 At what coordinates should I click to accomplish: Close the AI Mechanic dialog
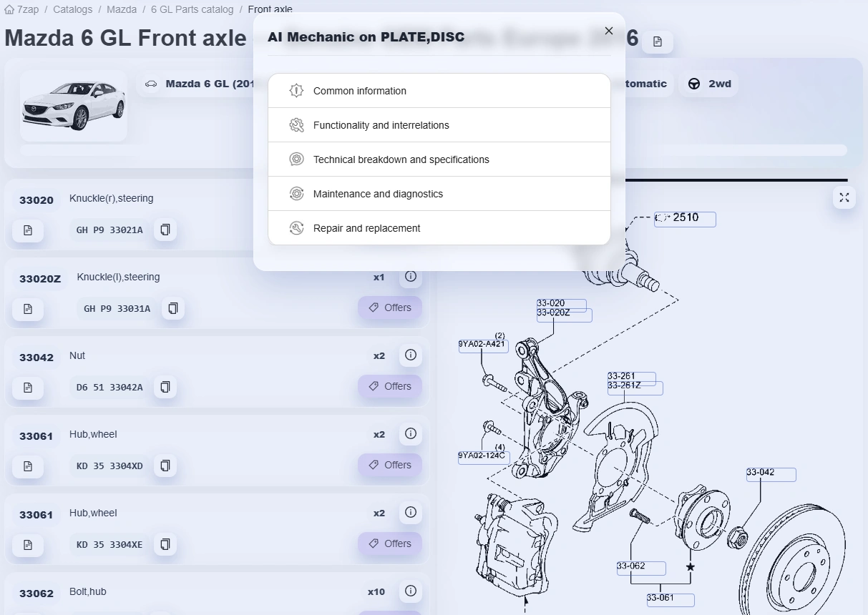tap(609, 31)
